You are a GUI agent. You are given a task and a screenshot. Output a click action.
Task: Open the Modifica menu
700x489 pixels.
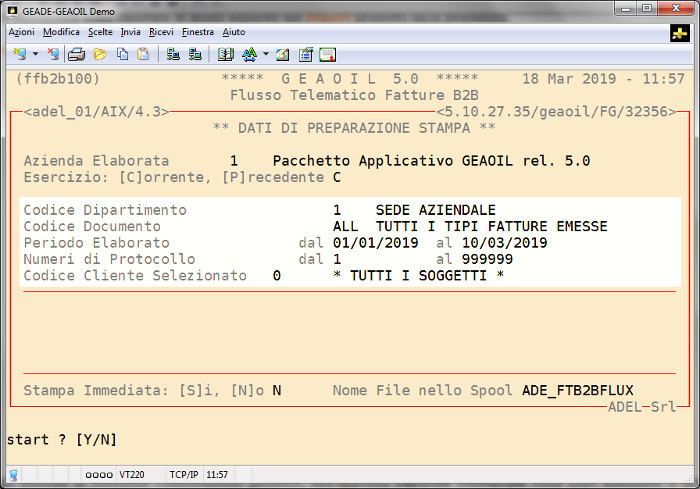[61, 32]
